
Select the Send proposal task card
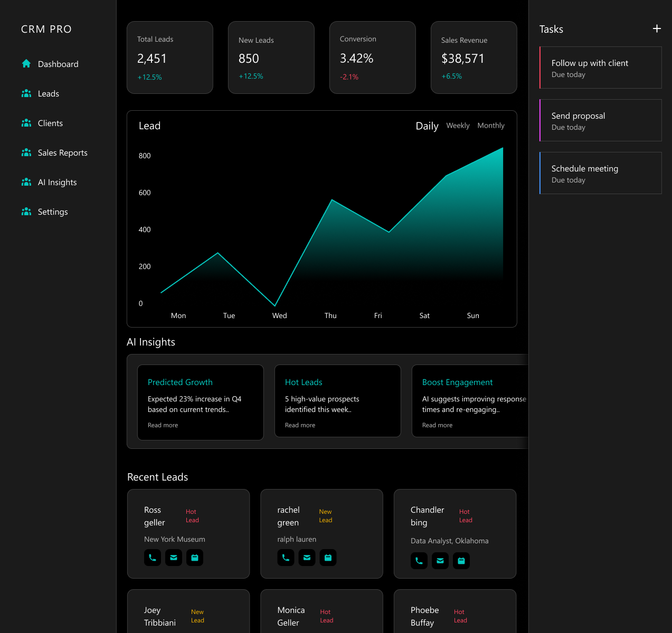[601, 120]
